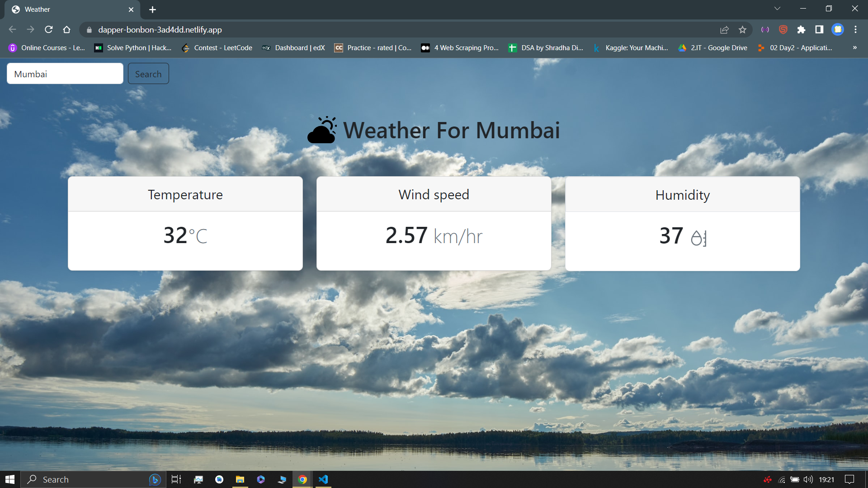
Task: Click the humidity droplet icon
Action: pos(698,237)
